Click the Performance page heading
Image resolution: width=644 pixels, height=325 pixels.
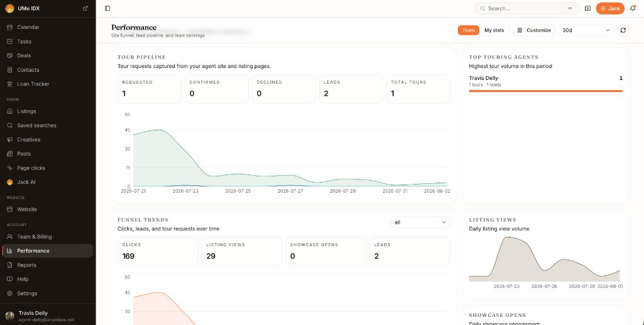[134, 28]
